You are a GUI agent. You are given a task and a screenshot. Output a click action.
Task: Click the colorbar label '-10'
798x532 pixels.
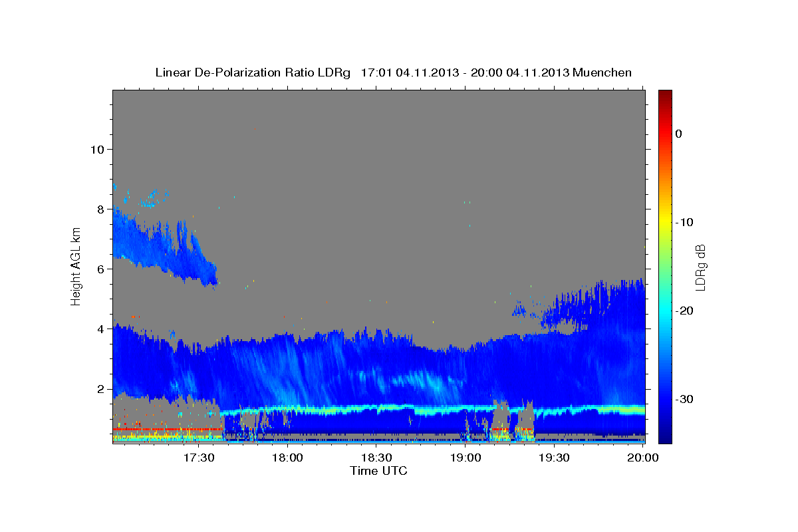click(x=685, y=222)
